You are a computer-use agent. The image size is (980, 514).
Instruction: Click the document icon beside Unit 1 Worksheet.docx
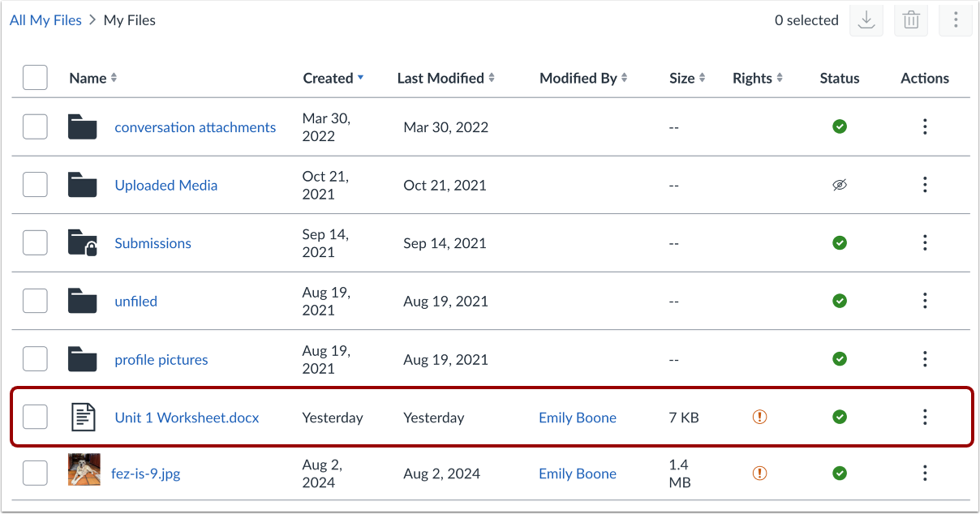pos(83,417)
